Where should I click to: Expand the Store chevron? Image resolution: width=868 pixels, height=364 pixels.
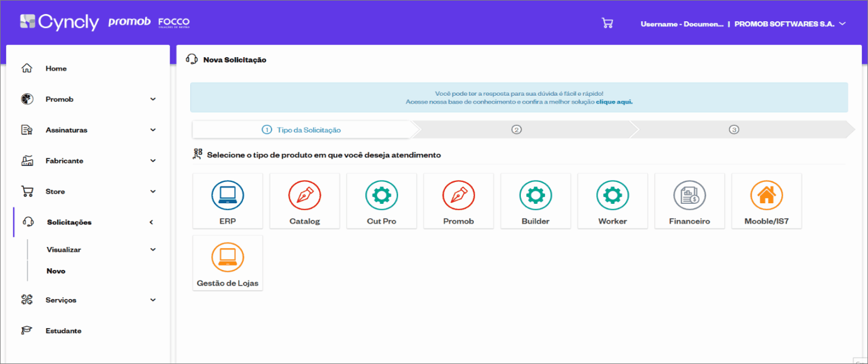153,192
